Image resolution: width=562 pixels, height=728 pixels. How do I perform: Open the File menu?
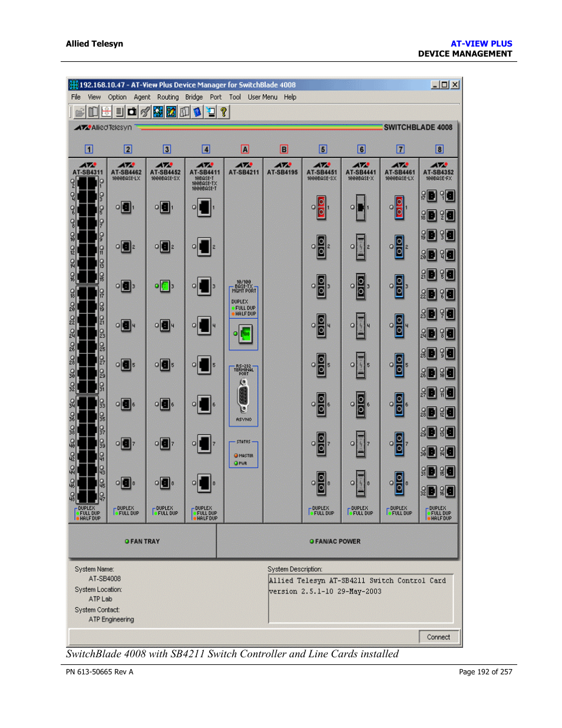coord(76,97)
